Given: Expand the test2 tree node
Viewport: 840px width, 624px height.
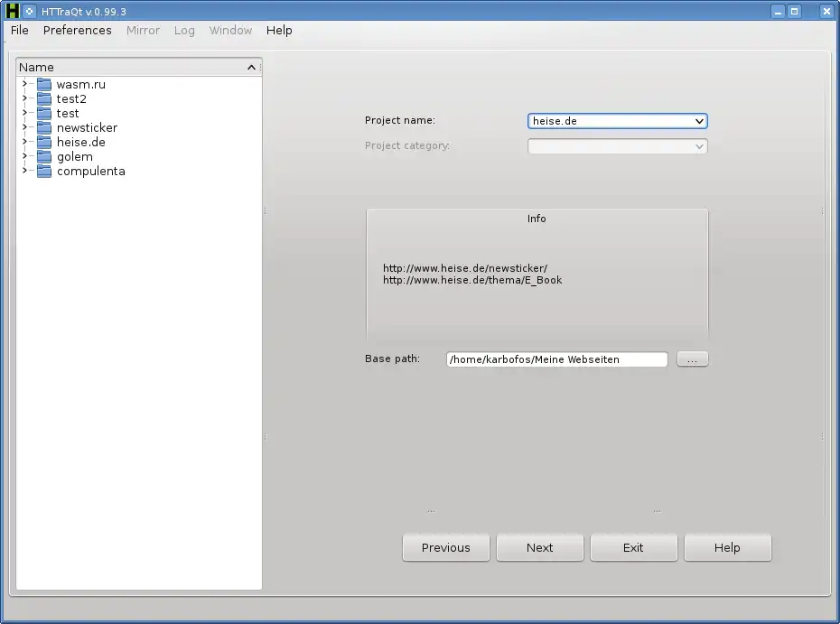Looking at the screenshot, I should 24,98.
